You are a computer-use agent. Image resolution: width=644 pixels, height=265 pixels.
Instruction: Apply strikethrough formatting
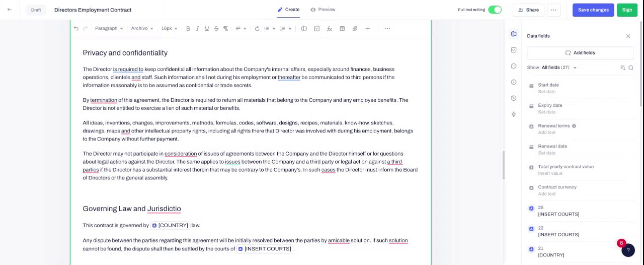pyautogui.click(x=216, y=29)
